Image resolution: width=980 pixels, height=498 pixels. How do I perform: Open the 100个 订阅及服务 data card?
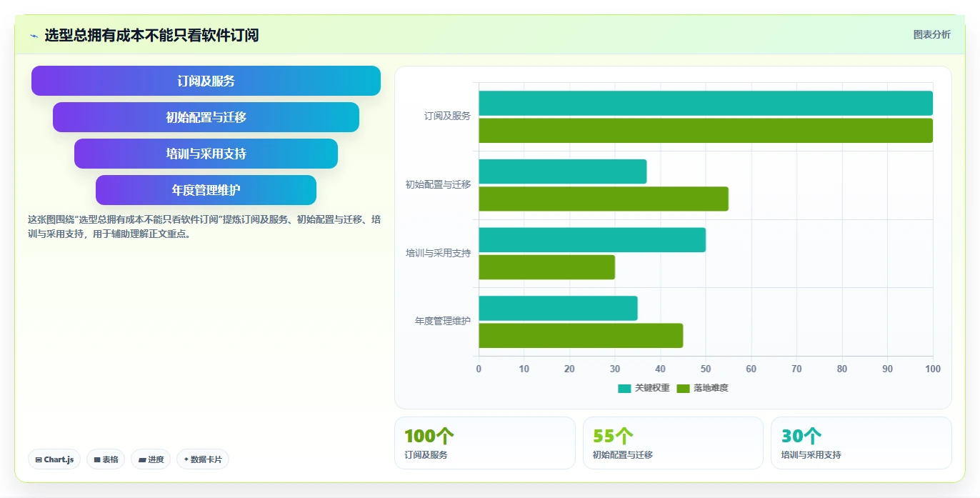coord(484,443)
